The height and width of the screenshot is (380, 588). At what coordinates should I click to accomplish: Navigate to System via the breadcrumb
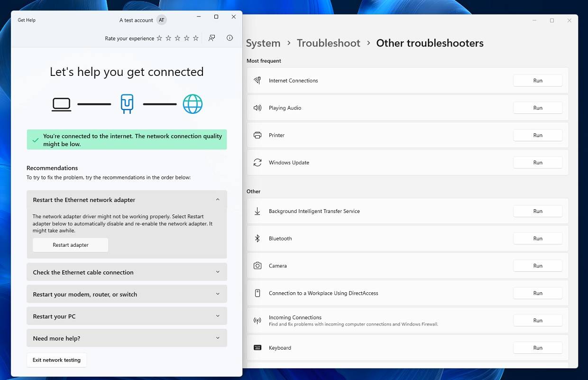[x=263, y=43]
